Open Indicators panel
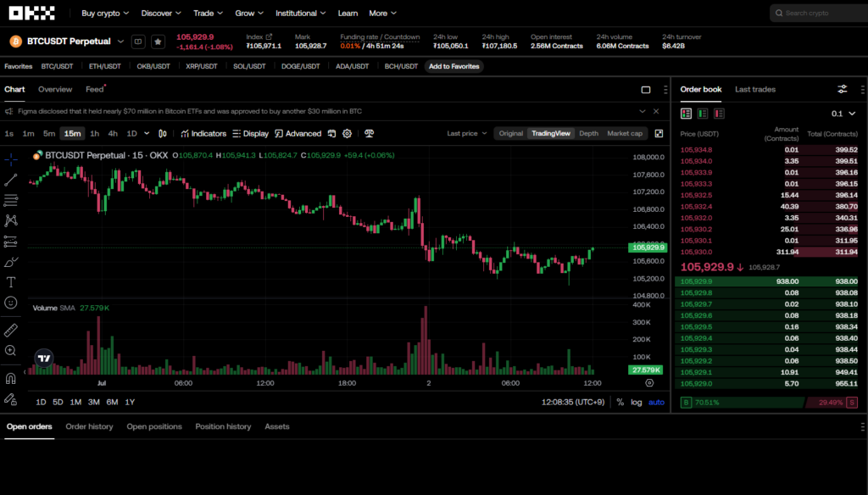Screen dimensions: 868x495 click(x=203, y=133)
